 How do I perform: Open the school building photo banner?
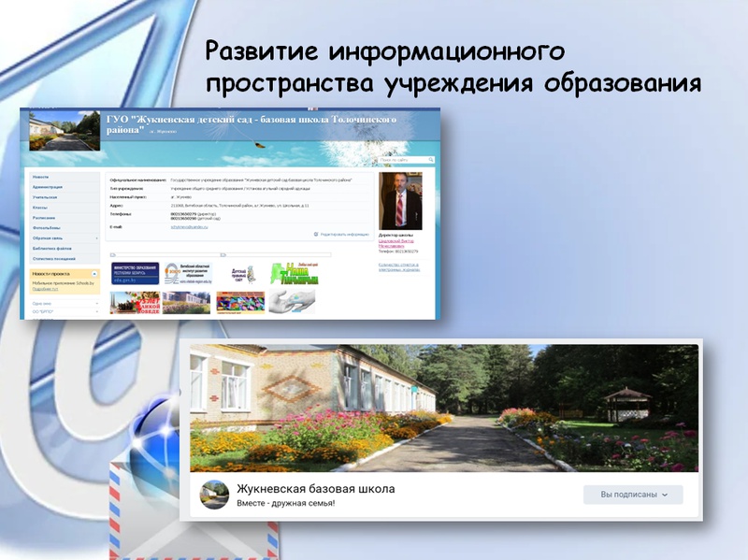click(186, 302)
